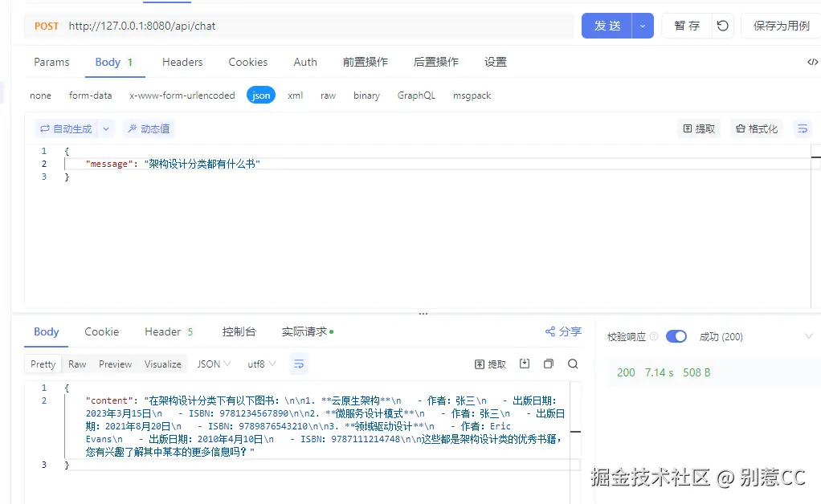Expand the 自动生成 dropdown chevron
821x504 pixels.
coord(106,128)
